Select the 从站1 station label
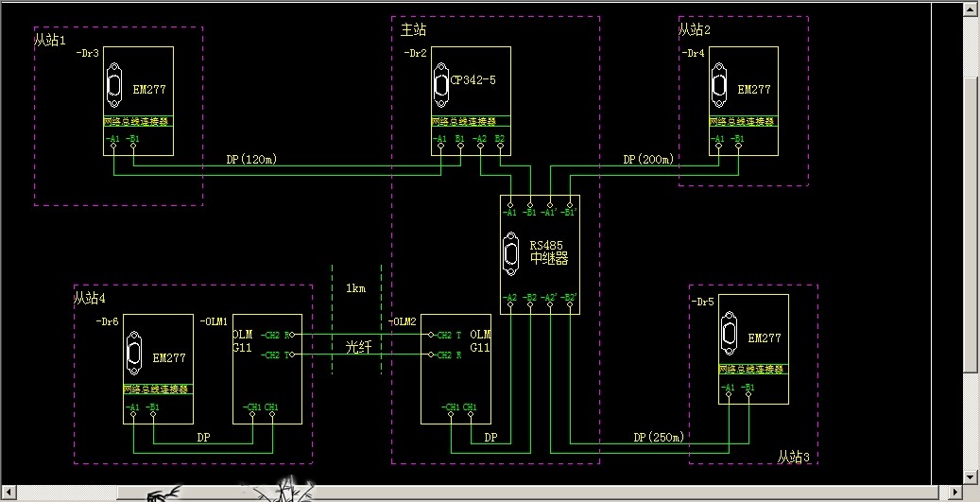The image size is (980, 502). tap(49, 41)
